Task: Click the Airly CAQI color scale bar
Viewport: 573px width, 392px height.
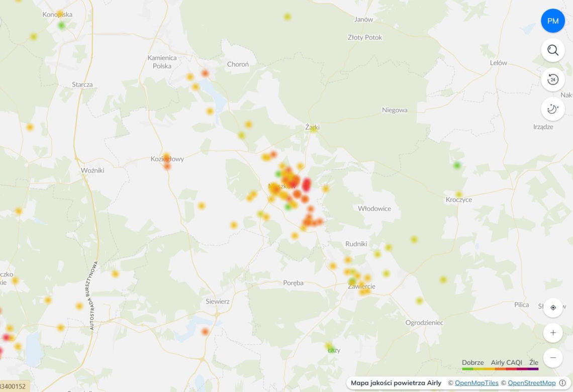Action: click(500, 369)
